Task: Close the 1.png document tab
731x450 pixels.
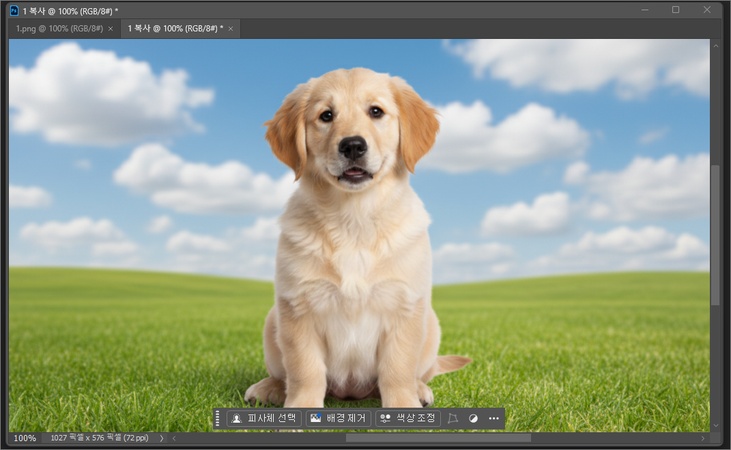Action: tap(110, 29)
